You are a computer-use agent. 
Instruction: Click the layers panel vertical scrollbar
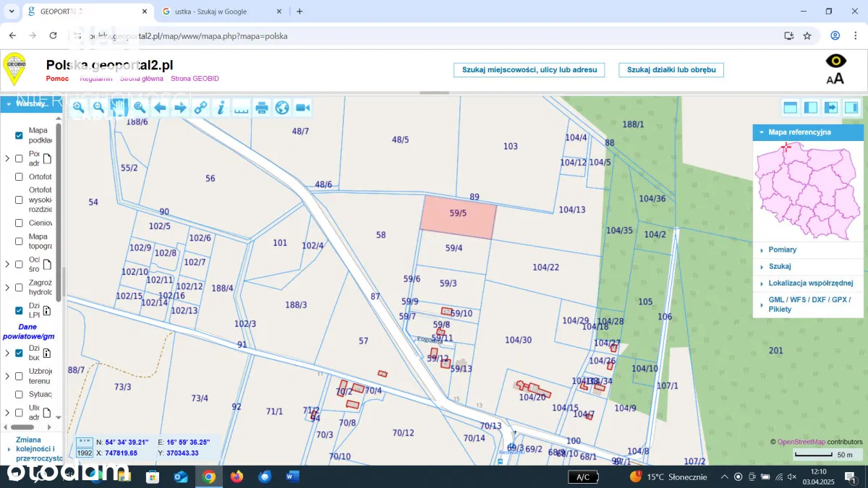[59, 210]
